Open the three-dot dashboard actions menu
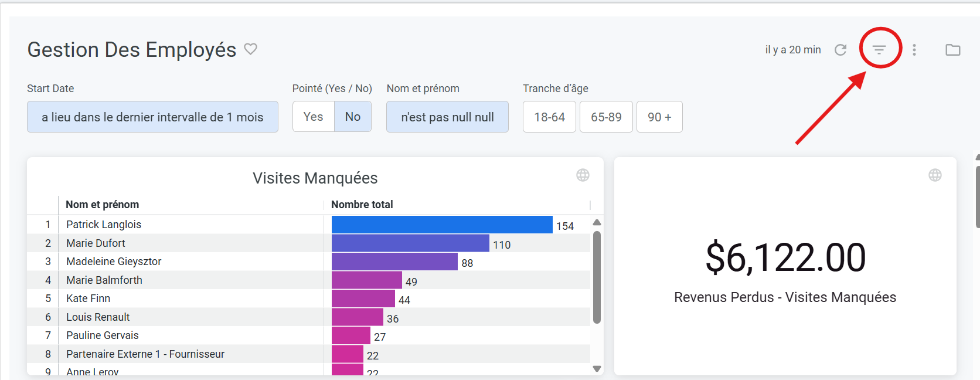Image resolution: width=980 pixels, height=380 pixels. (914, 50)
